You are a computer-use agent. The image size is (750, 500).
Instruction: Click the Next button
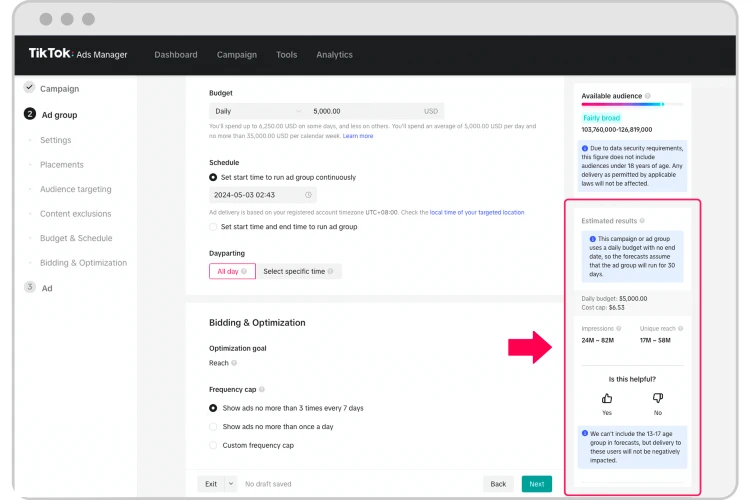pos(537,484)
